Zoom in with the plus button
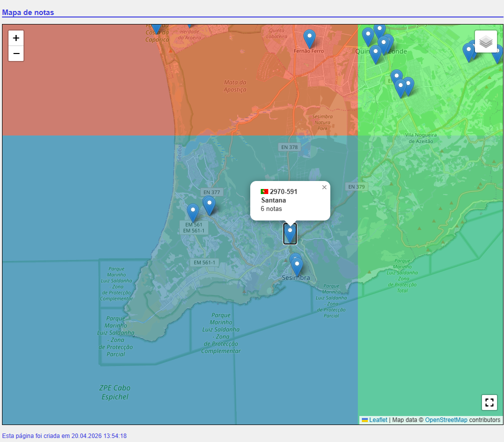The image size is (504, 442). 16,38
